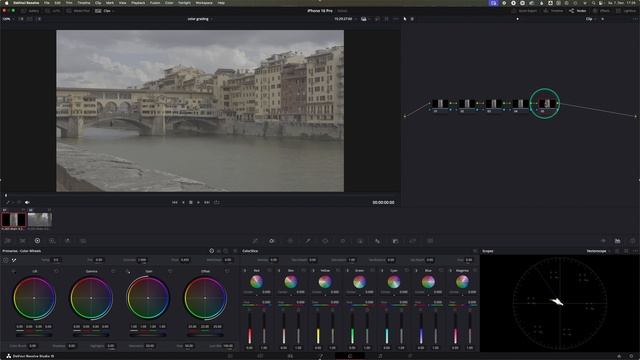Toggle the Cyan slice checkbox
This screenshot has width=640, height=360.
click(x=382, y=271)
